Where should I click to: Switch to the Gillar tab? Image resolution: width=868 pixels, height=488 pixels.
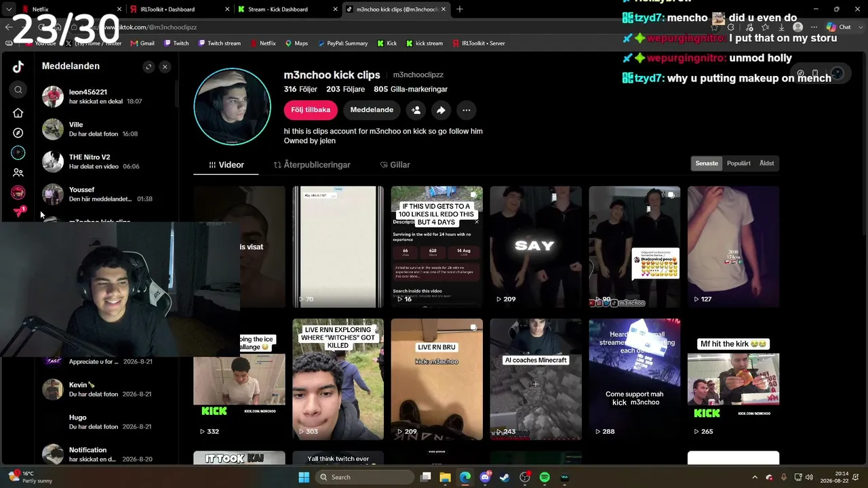[x=395, y=165]
